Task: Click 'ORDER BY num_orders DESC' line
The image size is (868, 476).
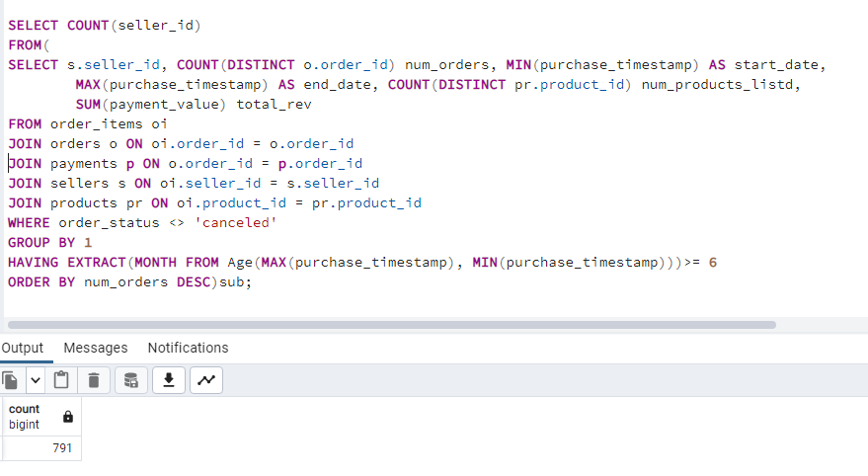Action: click(129, 282)
